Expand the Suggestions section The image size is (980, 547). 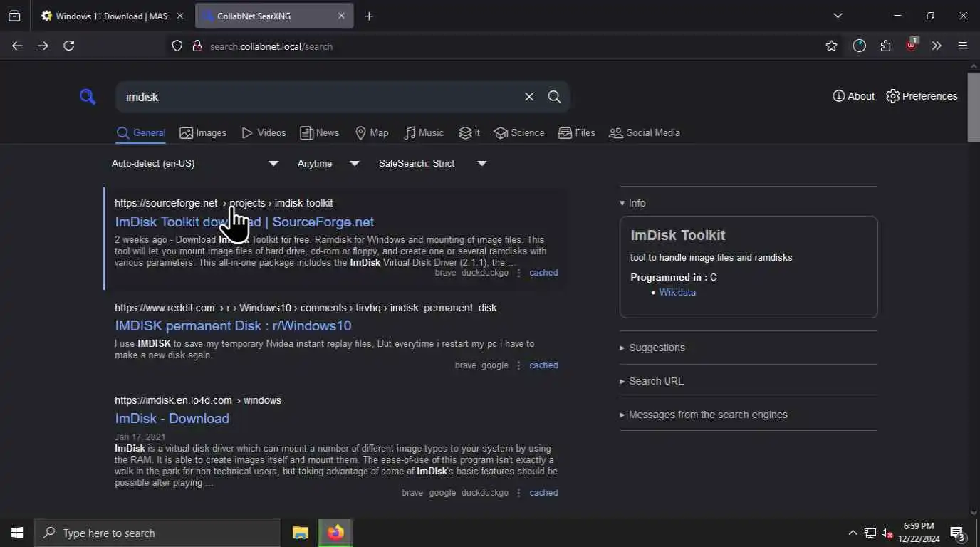(652, 348)
